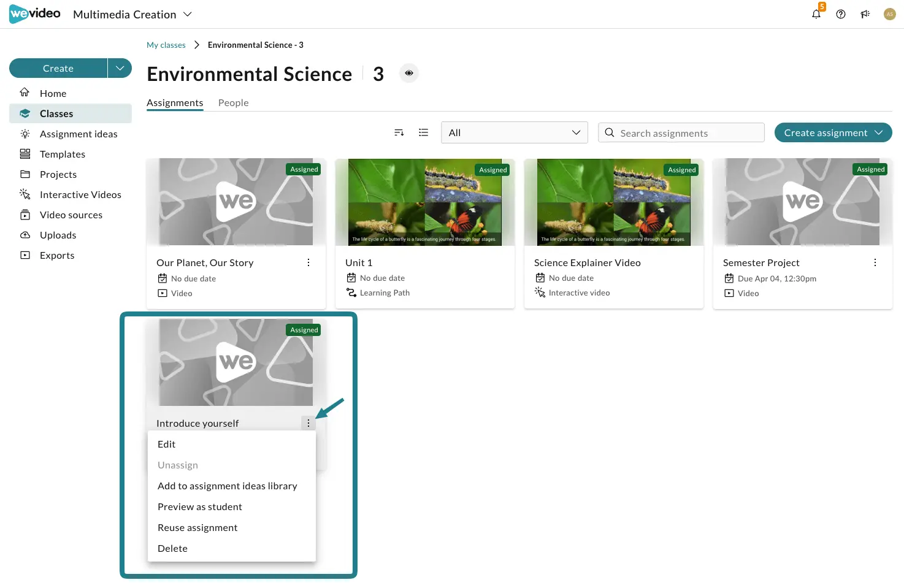
Task: Select Edit from the context menu
Action: tap(232, 445)
